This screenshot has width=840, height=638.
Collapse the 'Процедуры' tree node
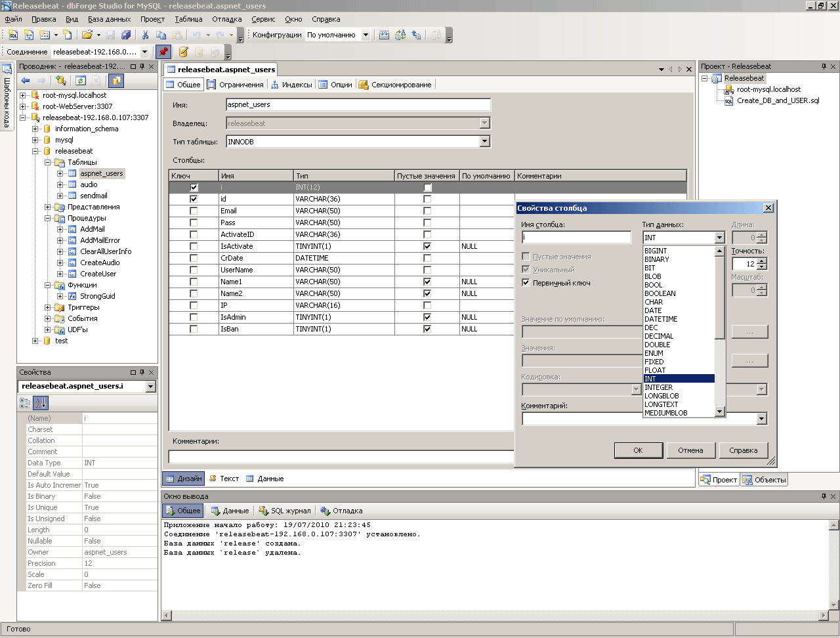[x=48, y=218]
